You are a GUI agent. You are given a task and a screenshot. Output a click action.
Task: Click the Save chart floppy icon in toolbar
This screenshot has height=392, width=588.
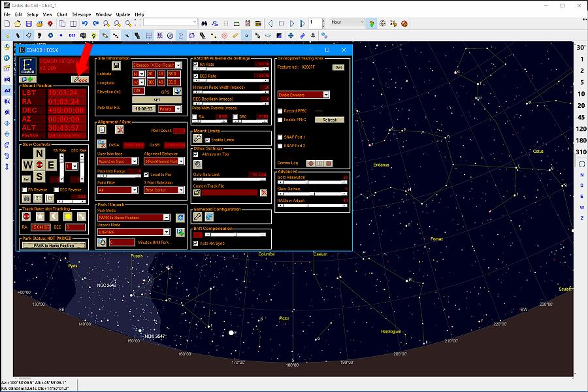pos(29,24)
